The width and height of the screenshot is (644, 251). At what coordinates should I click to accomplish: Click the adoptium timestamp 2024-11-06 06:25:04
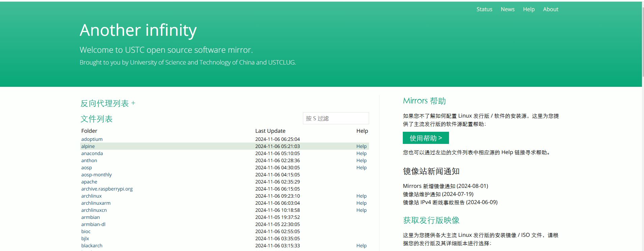(277, 139)
